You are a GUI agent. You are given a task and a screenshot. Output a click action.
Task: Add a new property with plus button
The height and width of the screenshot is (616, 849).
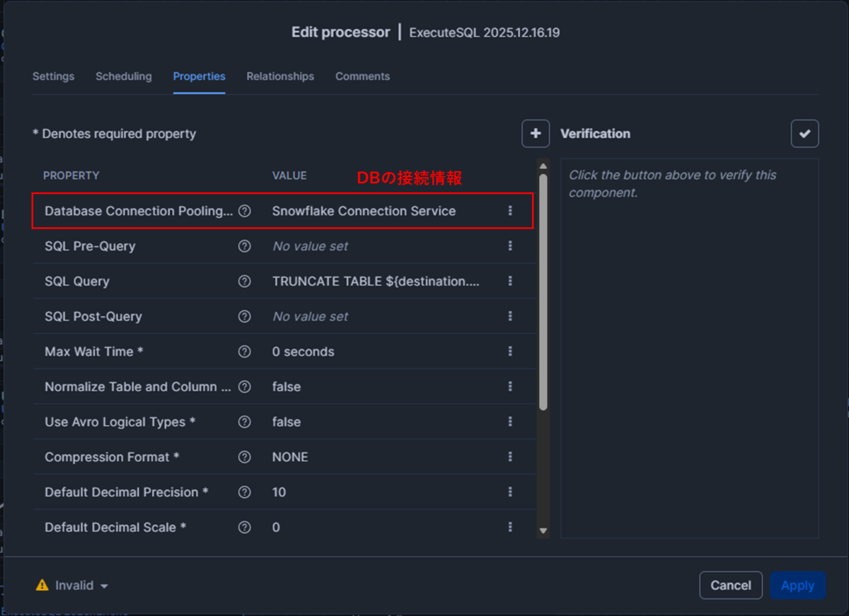(536, 134)
